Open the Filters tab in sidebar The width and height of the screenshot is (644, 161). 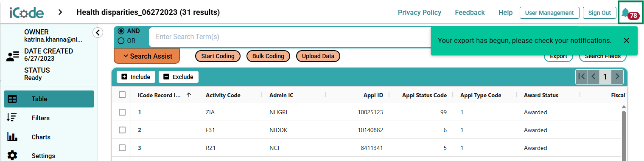pyautogui.click(x=49, y=118)
